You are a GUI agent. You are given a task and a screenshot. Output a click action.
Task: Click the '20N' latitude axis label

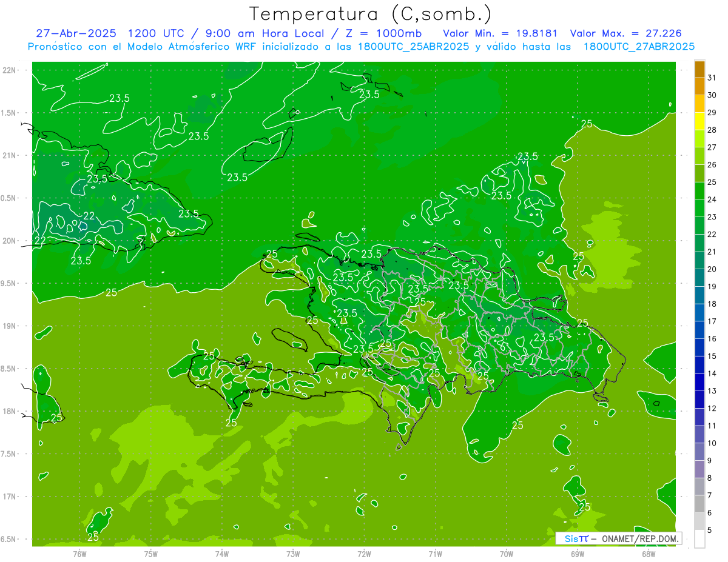click(x=8, y=241)
